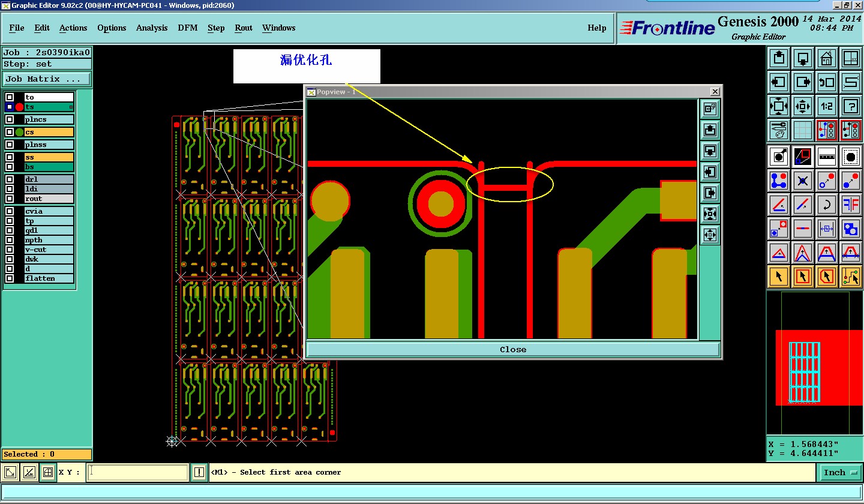Open the Edit menu
Image resolution: width=864 pixels, height=504 pixels.
click(x=42, y=28)
